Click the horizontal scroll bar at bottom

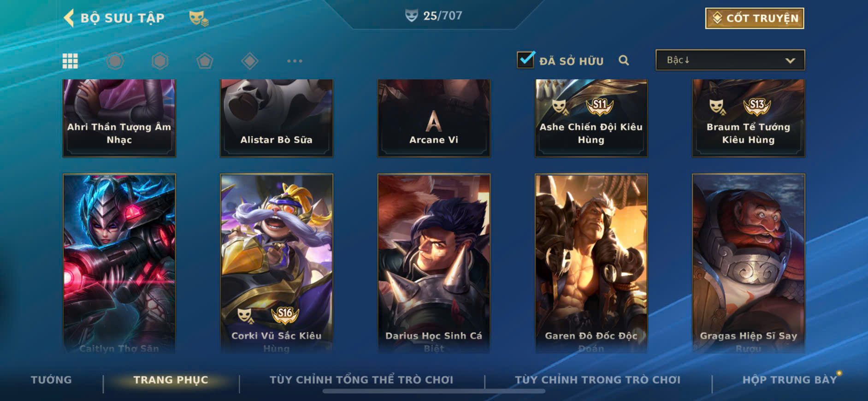click(434, 391)
